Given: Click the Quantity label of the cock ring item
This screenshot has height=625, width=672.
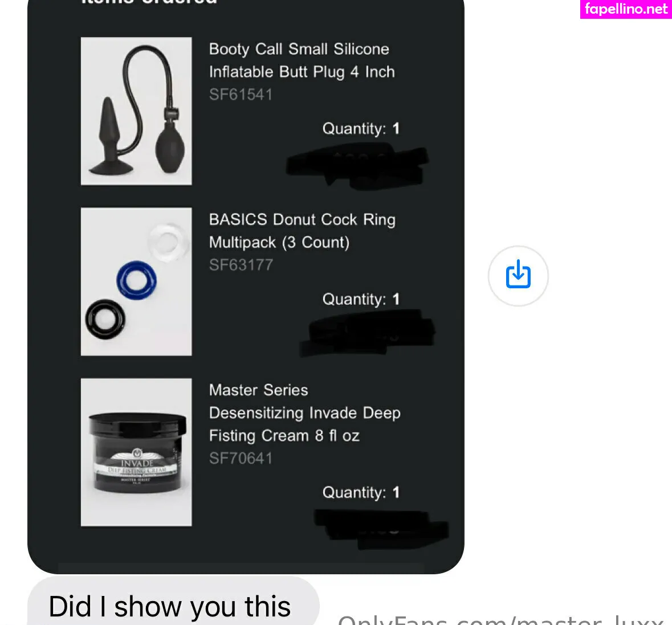Looking at the screenshot, I should coord(361,299).
